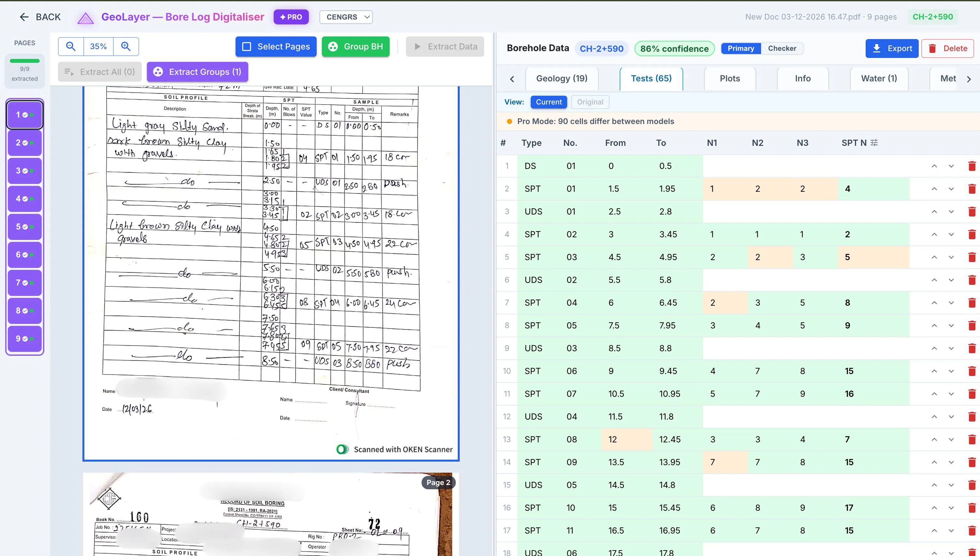Image resolution: width=980 pixels, height=556 pixels.
Task: Open SPT N column settings icon
Action: [x=874, y=143]
